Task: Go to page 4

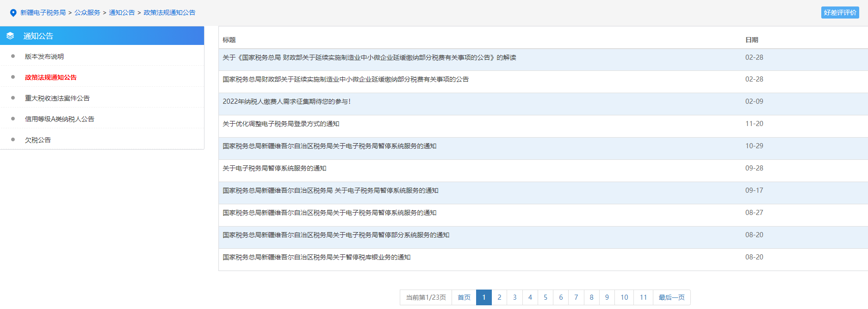Action: click(x=530, y=297)
